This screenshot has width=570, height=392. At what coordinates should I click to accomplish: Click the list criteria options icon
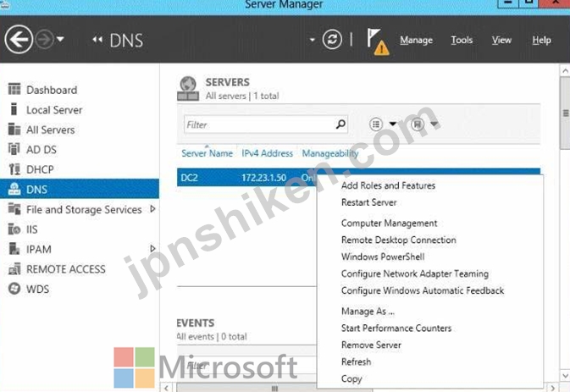pyautogui.click(x=376, y=124)
